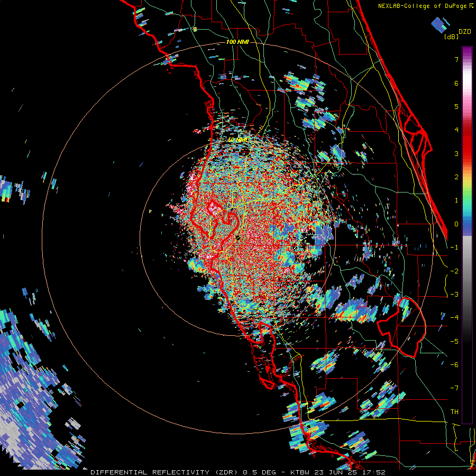Click the 6 dB value on the color scale

[x=456, y=83]
